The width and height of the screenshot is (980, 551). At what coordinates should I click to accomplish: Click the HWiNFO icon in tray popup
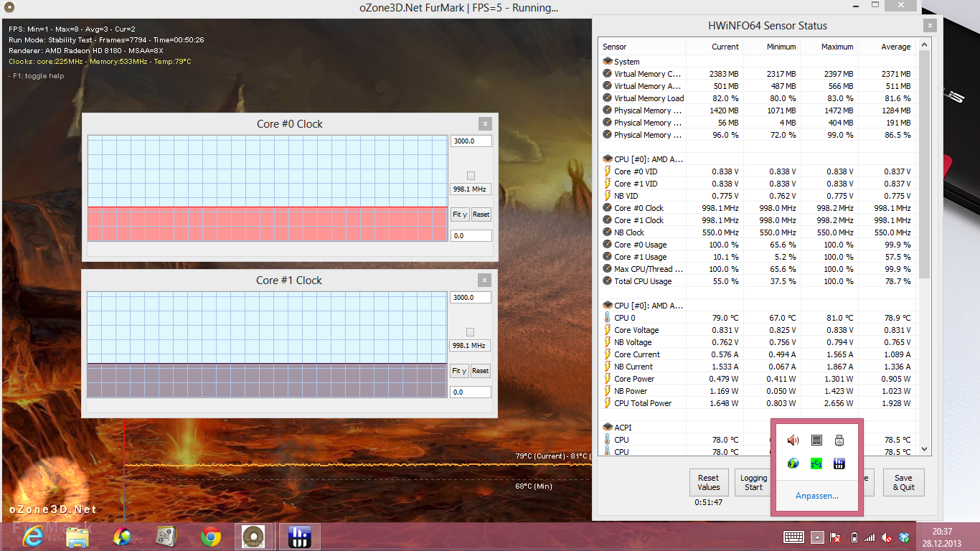click(x=839, y=463)
